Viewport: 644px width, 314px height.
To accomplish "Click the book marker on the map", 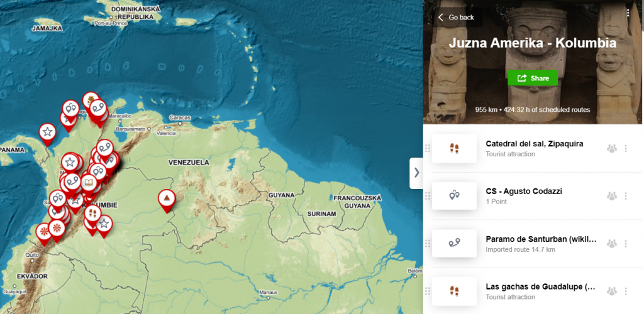I will 88,182.
